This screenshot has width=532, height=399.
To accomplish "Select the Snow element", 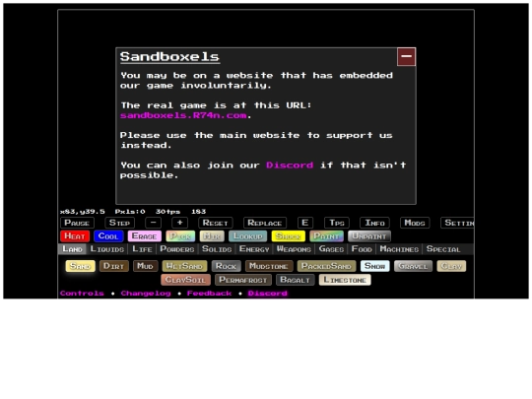I will (x=375, y=266).
